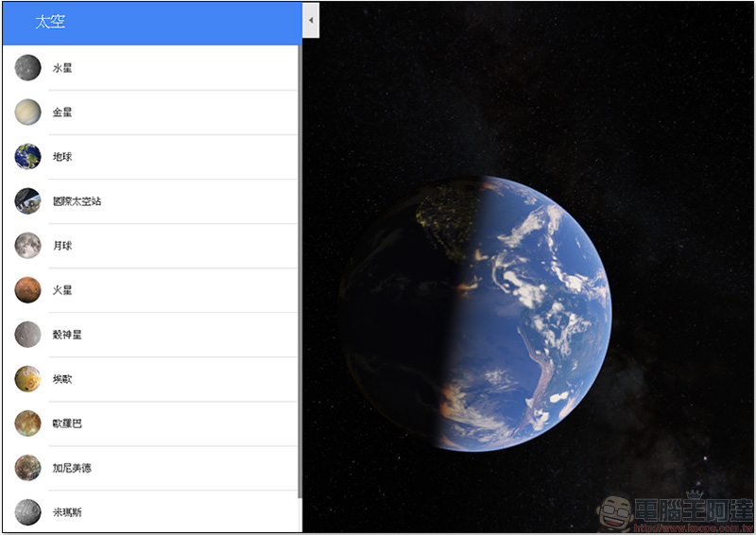Choose the 埃歐 list entry text

tap(62, 379)
